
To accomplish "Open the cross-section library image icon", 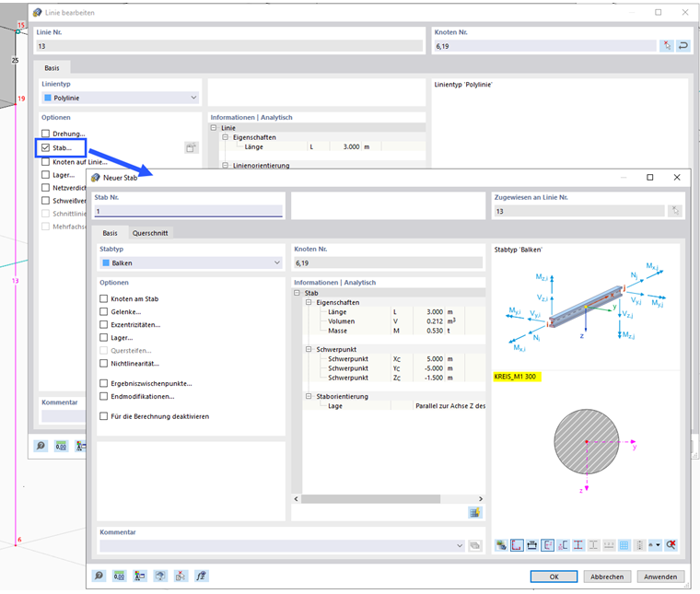I will coord(501,545).
